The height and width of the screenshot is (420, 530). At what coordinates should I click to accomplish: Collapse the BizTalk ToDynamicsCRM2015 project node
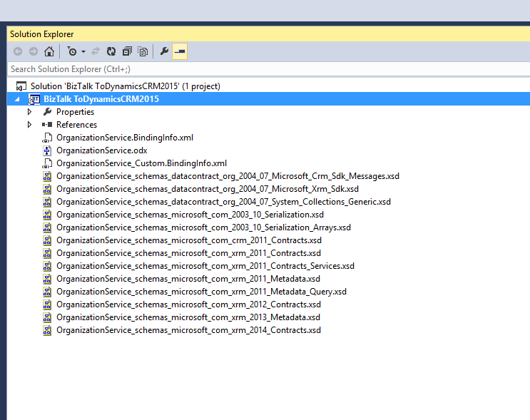coord(17,99)
